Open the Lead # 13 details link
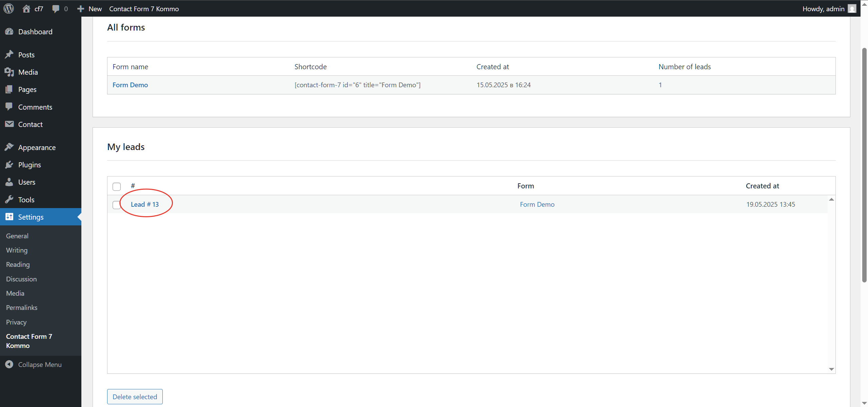Screen dimensions: 868x407 coord(145,204)
